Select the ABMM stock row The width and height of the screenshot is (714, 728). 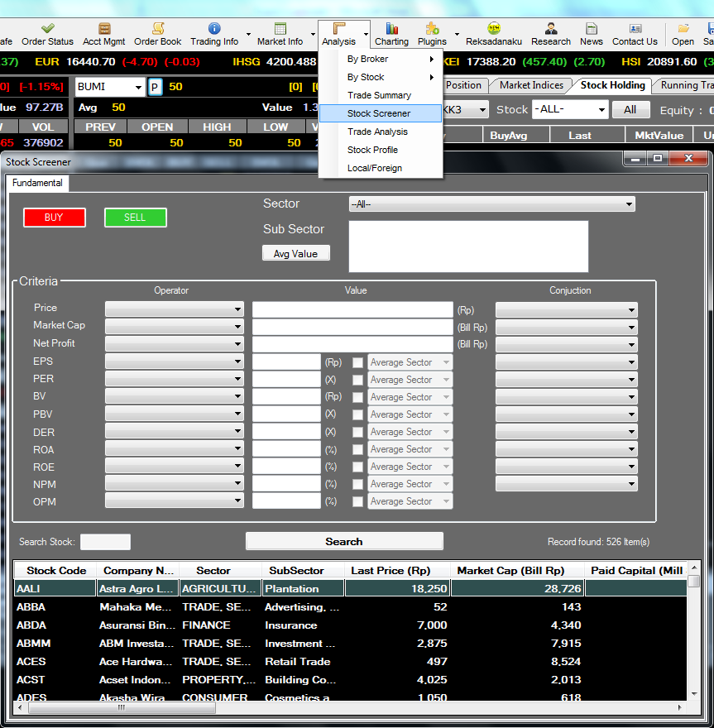[351, 644]
